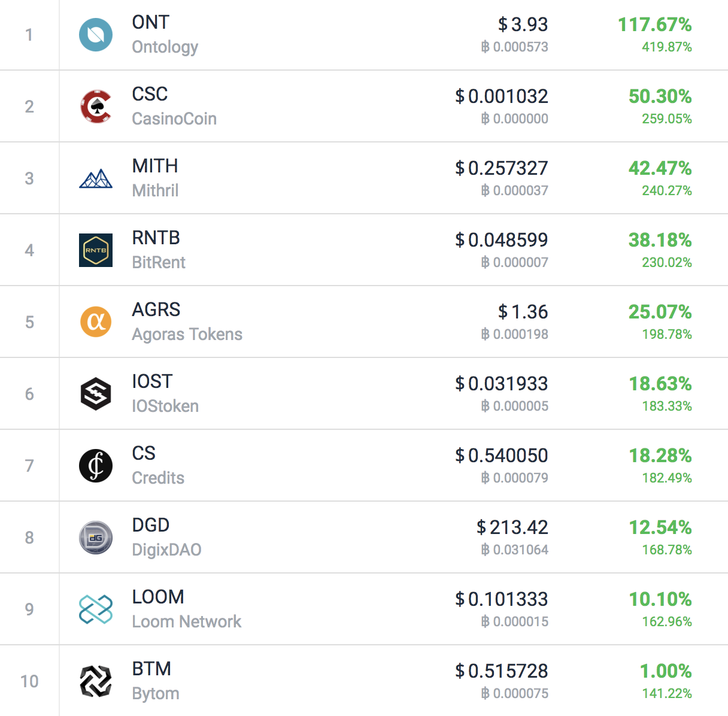Open the Agoras Tokens name link
This screenshot has width=728, height=716.
[187, 334]
